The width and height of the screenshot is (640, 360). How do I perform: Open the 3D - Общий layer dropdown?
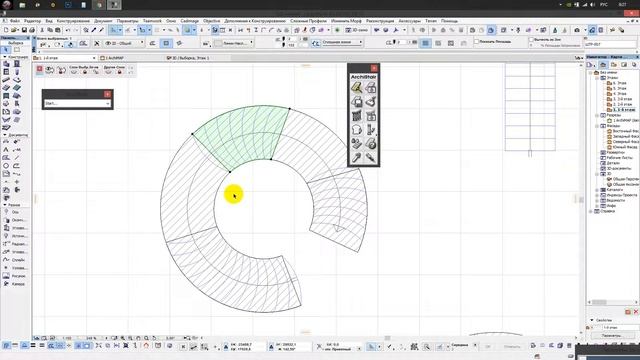coord(125,43)
